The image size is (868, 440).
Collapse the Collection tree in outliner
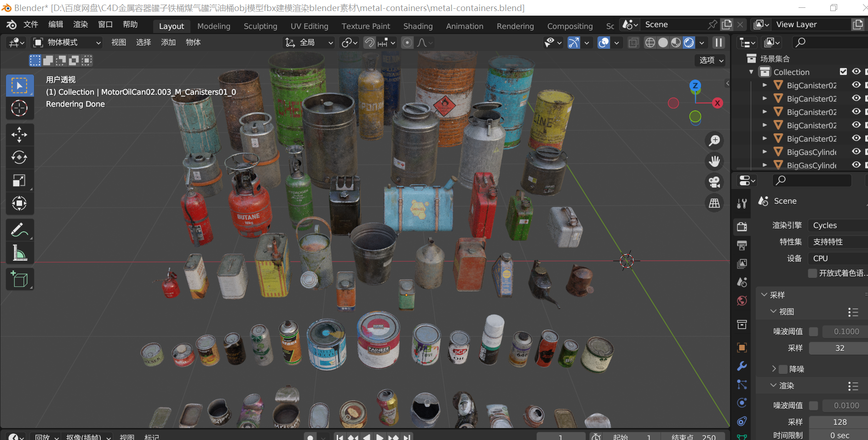751,72
